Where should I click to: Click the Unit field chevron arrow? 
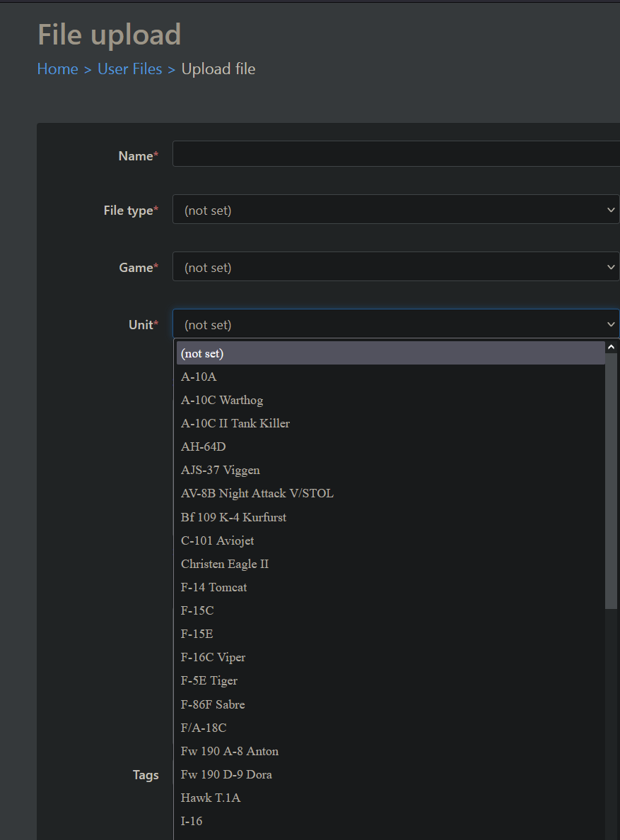(610, 324)
